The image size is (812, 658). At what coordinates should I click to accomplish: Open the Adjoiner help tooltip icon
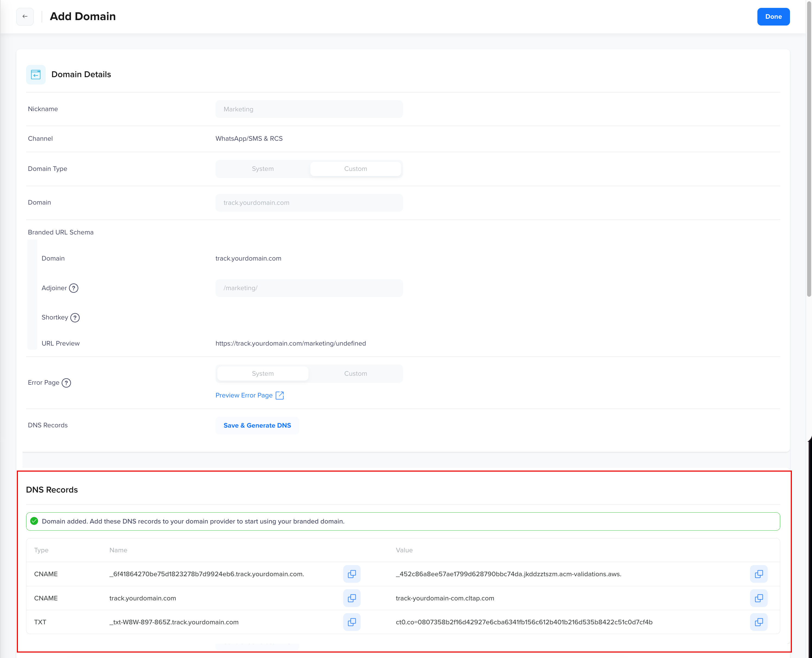pos(74,288)
